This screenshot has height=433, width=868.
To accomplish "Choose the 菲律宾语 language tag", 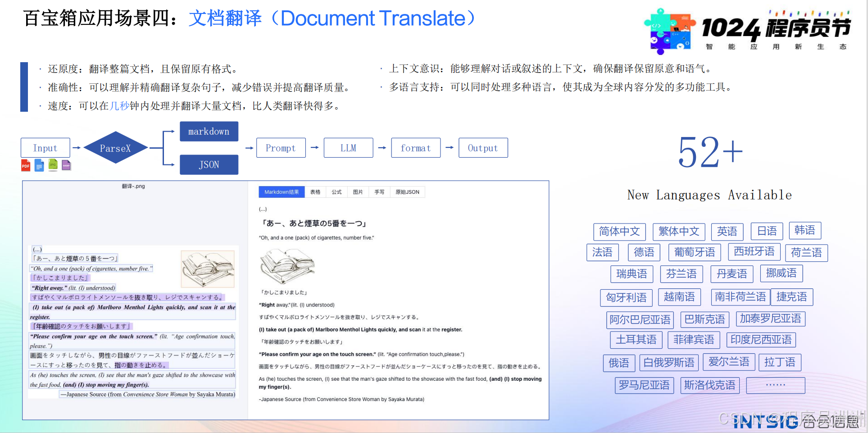I will coord(694,340).
